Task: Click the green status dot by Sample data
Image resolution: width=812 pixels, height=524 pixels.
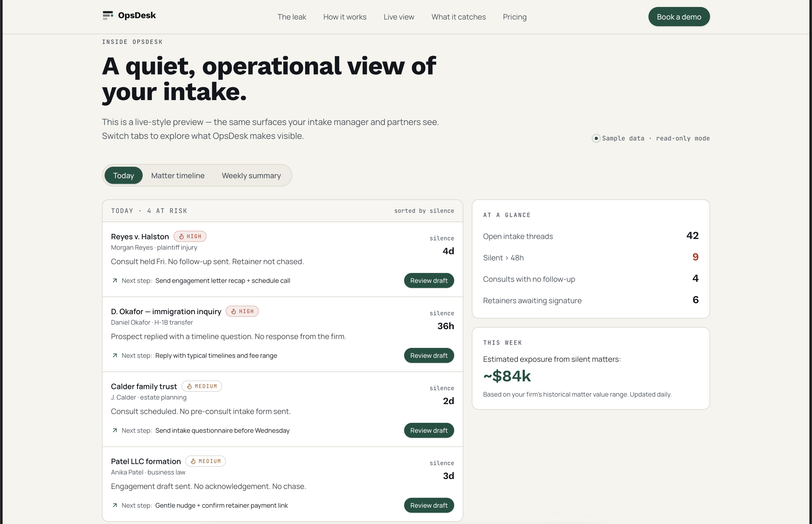Action: point(596,138)
